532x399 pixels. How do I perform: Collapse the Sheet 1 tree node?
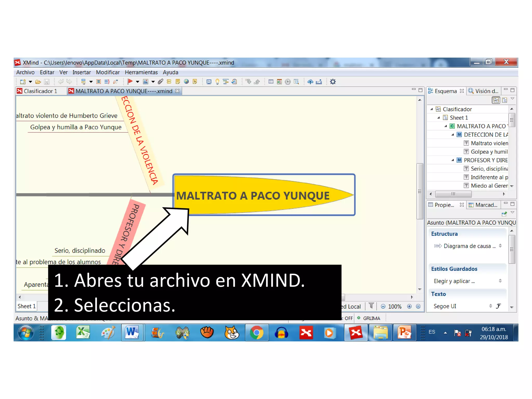click(x=438, y=118)
